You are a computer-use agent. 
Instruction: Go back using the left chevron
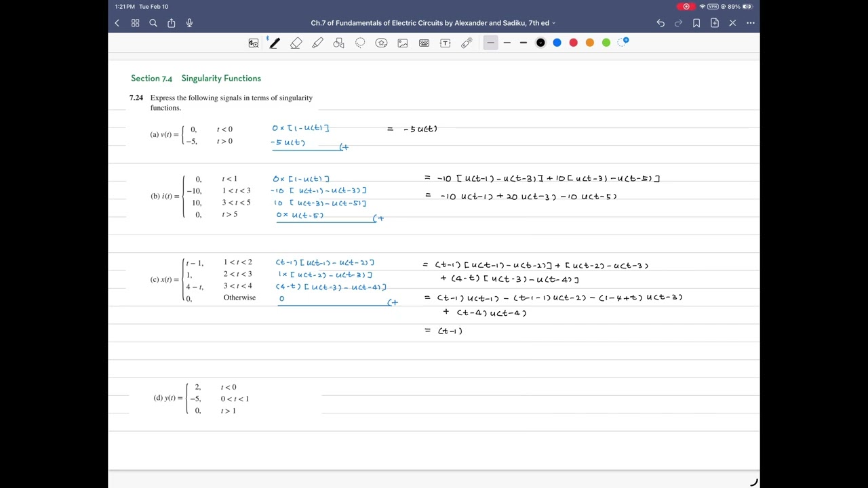pos(117,23)
